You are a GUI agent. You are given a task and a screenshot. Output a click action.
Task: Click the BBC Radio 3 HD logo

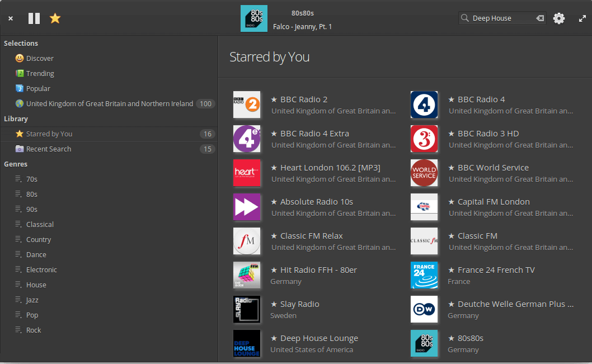coord(424,139)
